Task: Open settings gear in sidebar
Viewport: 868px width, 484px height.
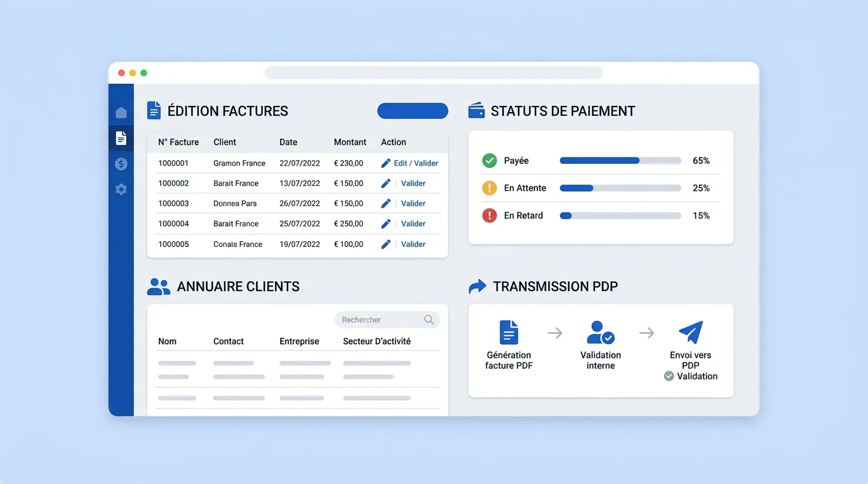Action: click(x=121, y=189)
